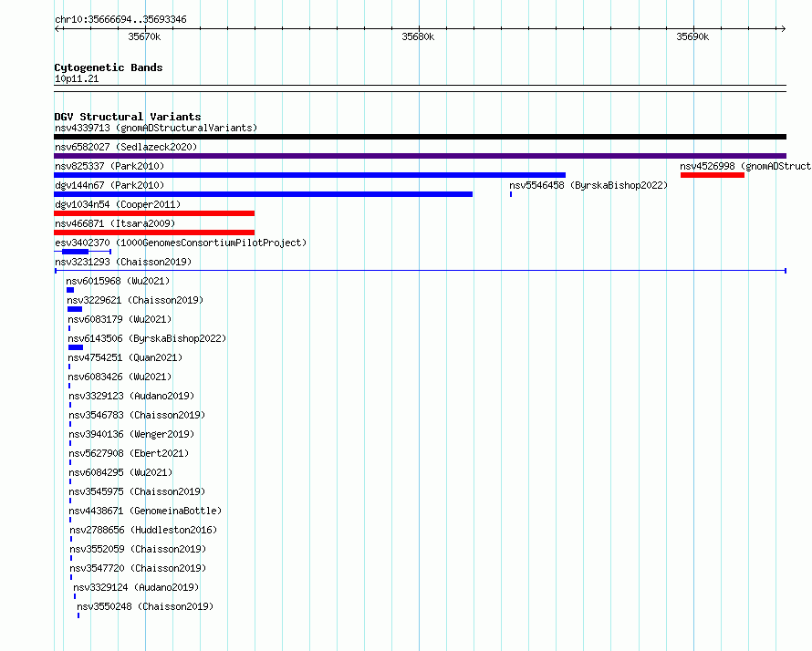Open nsv466871 Itsara2009 variant label
This screenshot has width=812, height=651.
[x=115, y=223]
